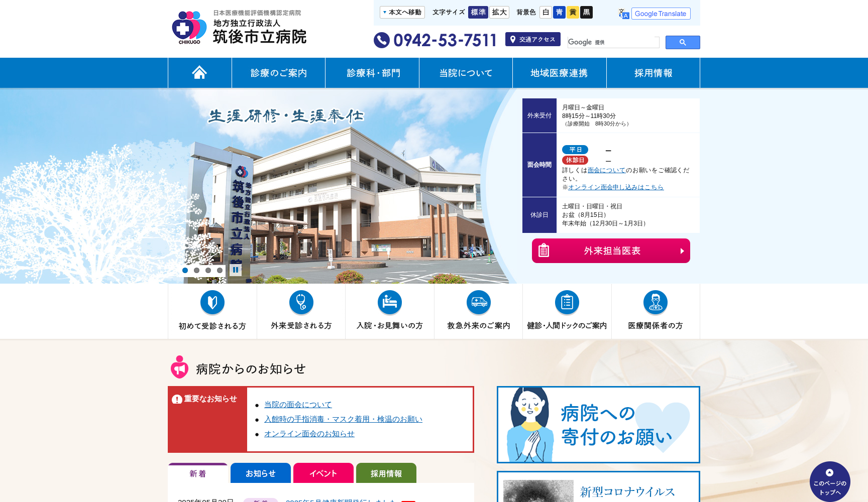Click the bed icon for 入院・お見舞いの方

(x=389, y=303)
